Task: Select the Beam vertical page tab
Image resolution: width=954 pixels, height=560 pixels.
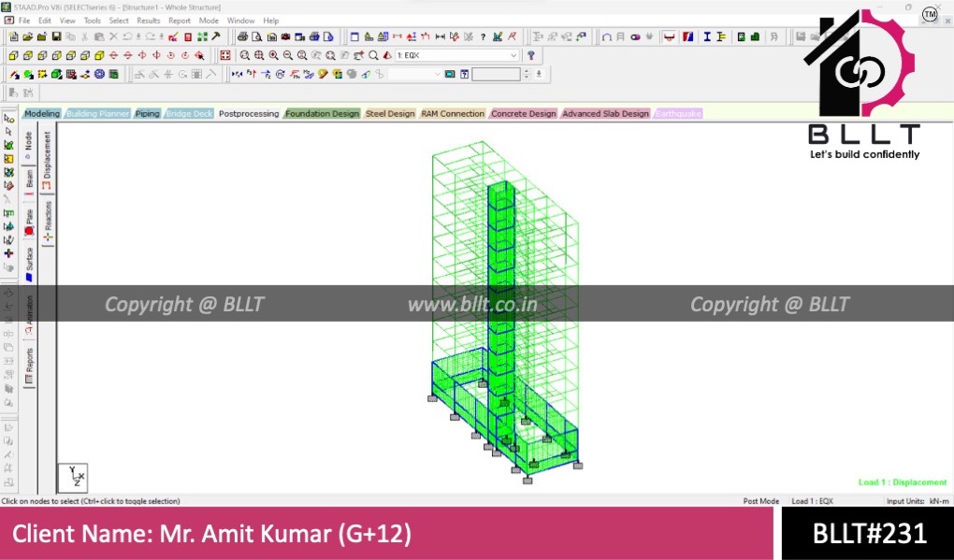Action: pos(29,181)
